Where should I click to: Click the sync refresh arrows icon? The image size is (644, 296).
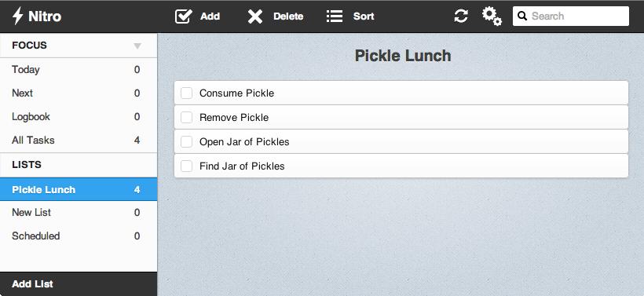click(x=461, y=16)
